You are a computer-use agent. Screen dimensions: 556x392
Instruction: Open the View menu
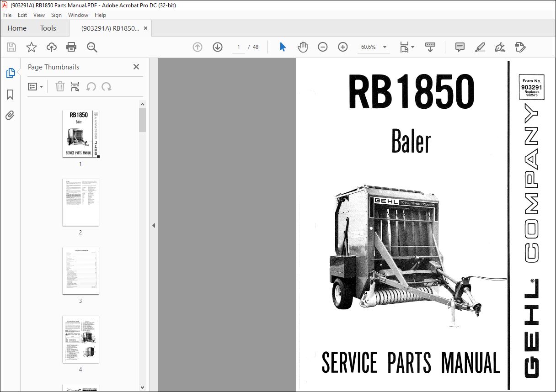point(39,15)
